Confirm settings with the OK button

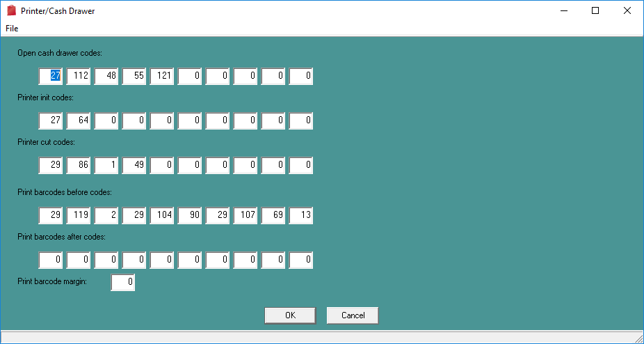291,315
